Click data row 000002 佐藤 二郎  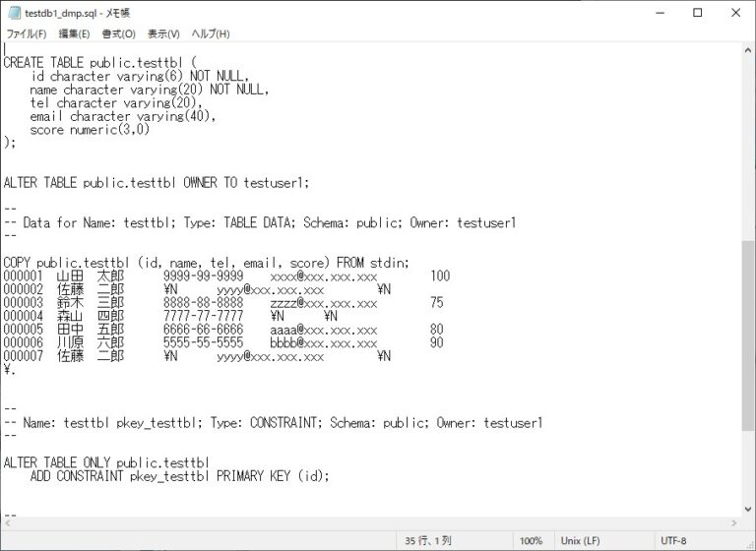(x=197, y=289)
